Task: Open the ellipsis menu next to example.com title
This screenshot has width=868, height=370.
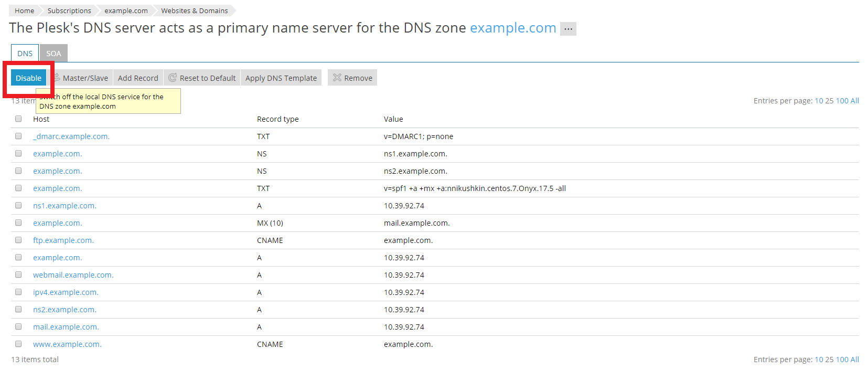Action: click(x=568, y=29)
